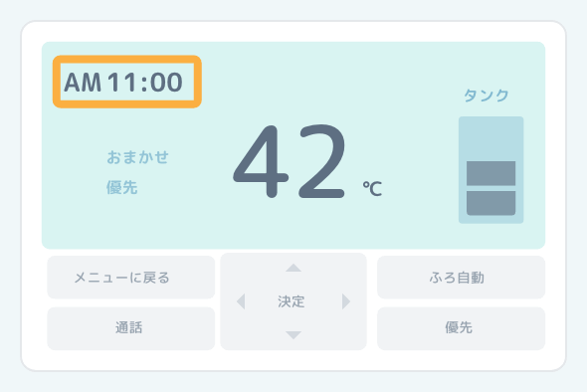Click the left arrow on the directional pad
This screenshot has height=392, width=587.
pos(241,301)
